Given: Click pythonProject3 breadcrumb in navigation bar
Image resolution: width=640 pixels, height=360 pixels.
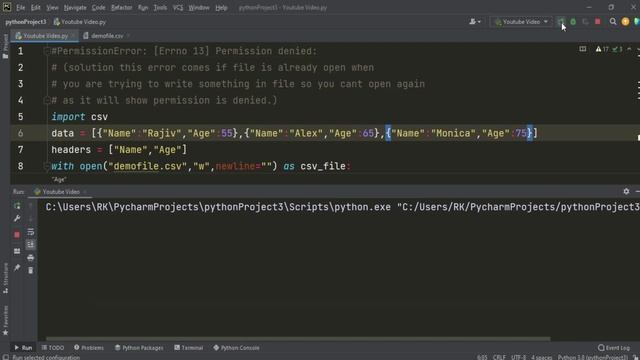Looking at the screenshot, I should [26, 22].
